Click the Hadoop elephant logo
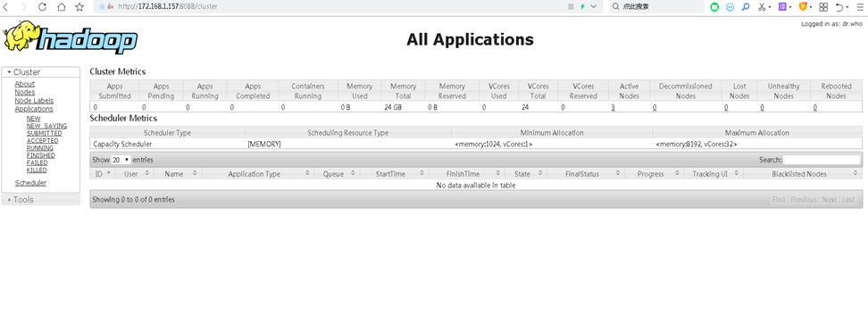The height and width of the screenshot is (332, 868). 71,37
